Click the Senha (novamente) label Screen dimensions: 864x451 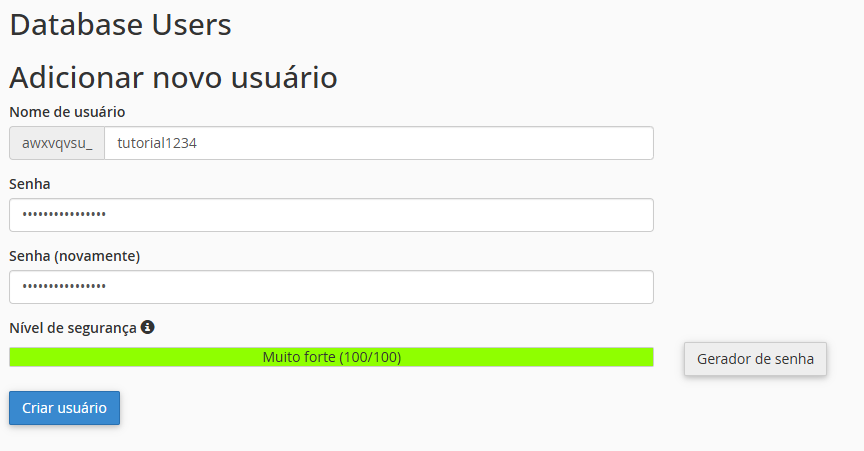[75, 256]
